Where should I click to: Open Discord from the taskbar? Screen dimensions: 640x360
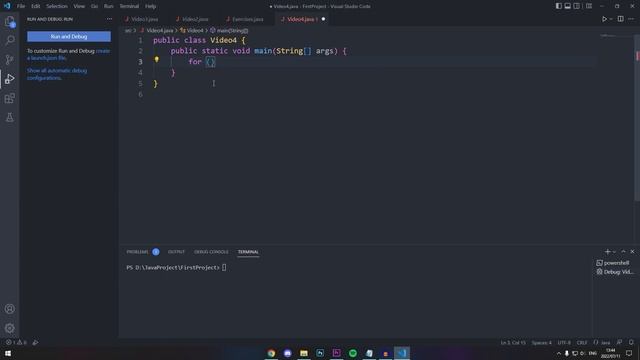click(x=287, y=353)
